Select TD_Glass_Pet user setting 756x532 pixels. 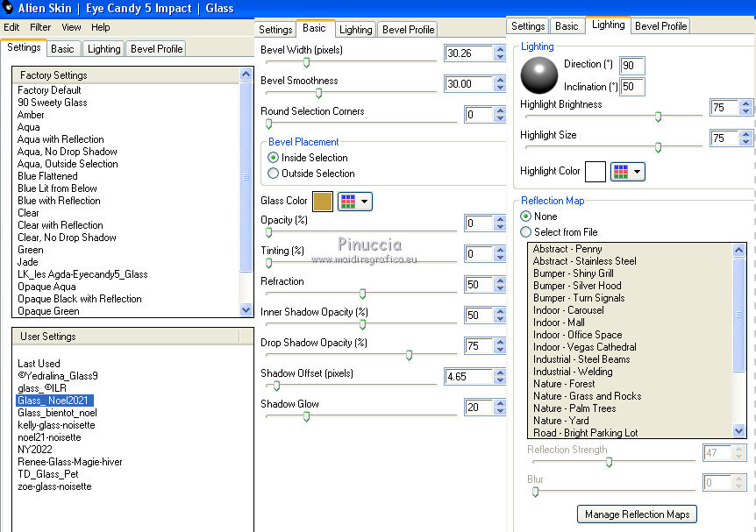[47, 473]
